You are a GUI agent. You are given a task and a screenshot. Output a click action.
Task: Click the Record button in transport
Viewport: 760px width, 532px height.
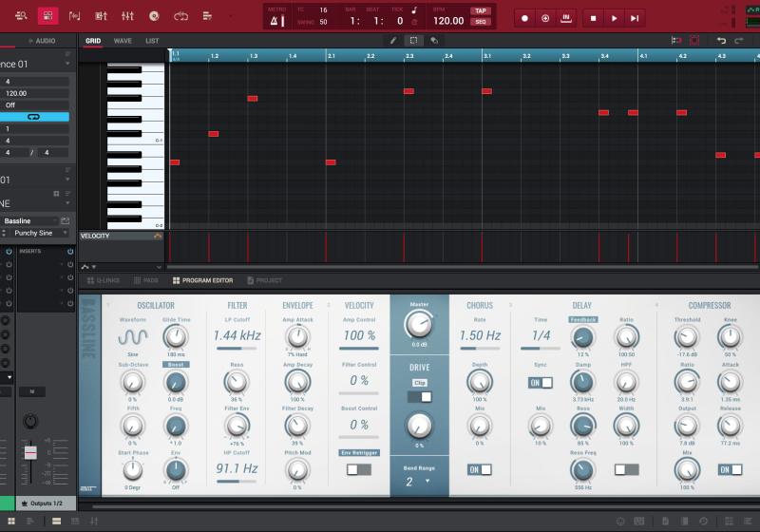[x=524, y=18]
